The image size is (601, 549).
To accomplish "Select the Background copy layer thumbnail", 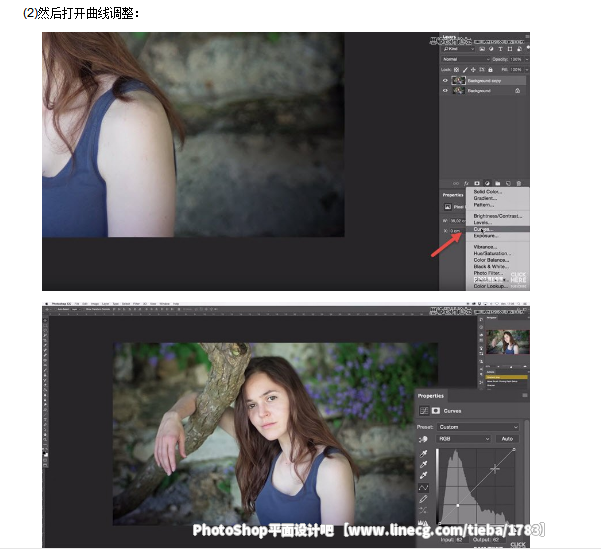I will [458, 81].
